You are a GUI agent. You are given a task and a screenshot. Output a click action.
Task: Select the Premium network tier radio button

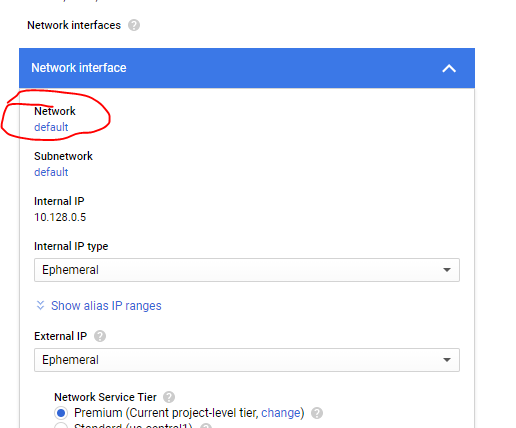click(x=61, y=413)
